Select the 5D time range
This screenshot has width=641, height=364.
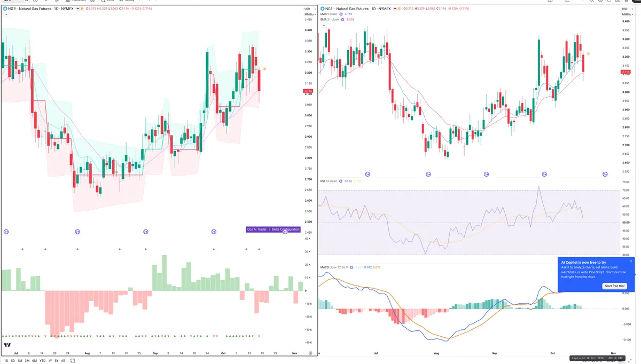click(x=13, y=361)
